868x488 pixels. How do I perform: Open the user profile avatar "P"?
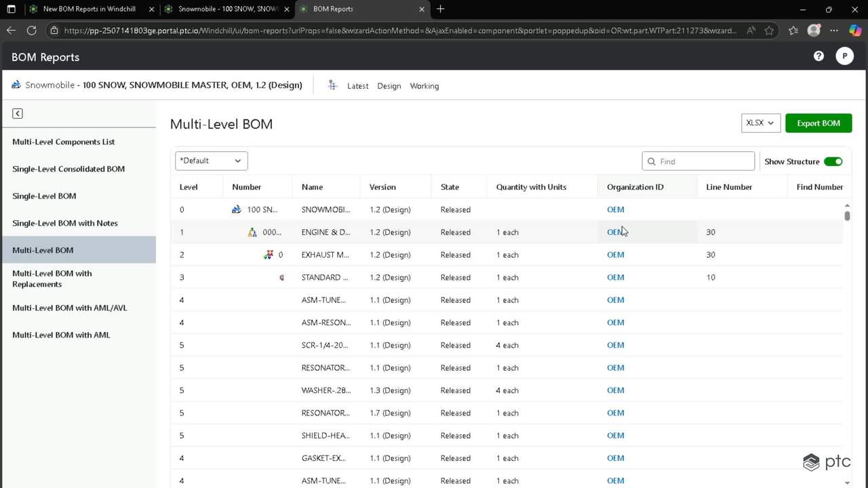coord(844,56)
